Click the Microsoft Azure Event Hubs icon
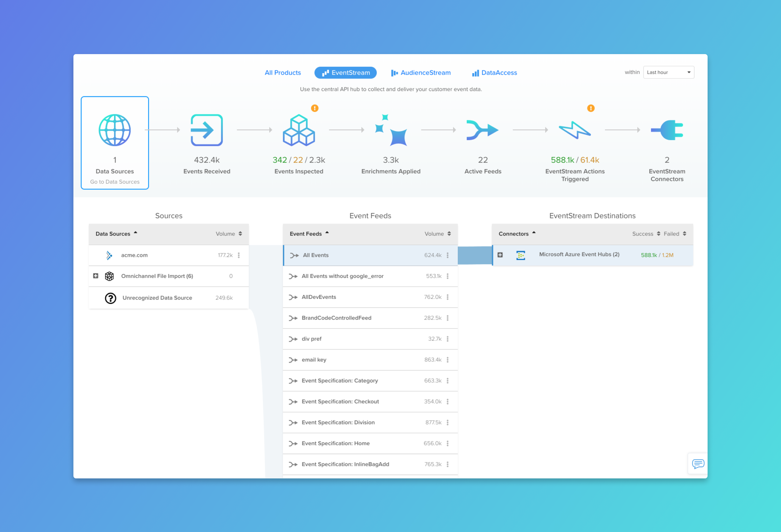 [x=520, y=255]
